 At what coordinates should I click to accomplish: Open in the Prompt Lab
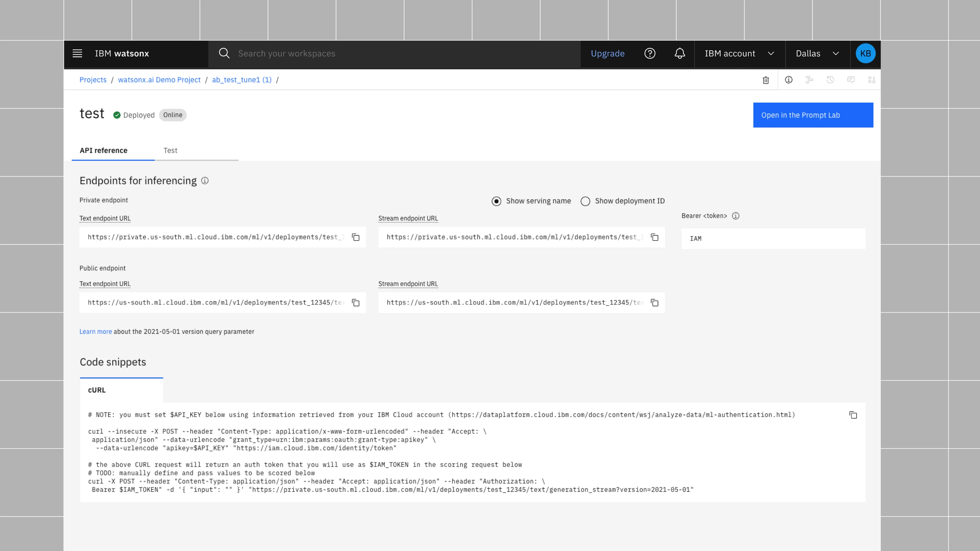click(x=813, y=115)
